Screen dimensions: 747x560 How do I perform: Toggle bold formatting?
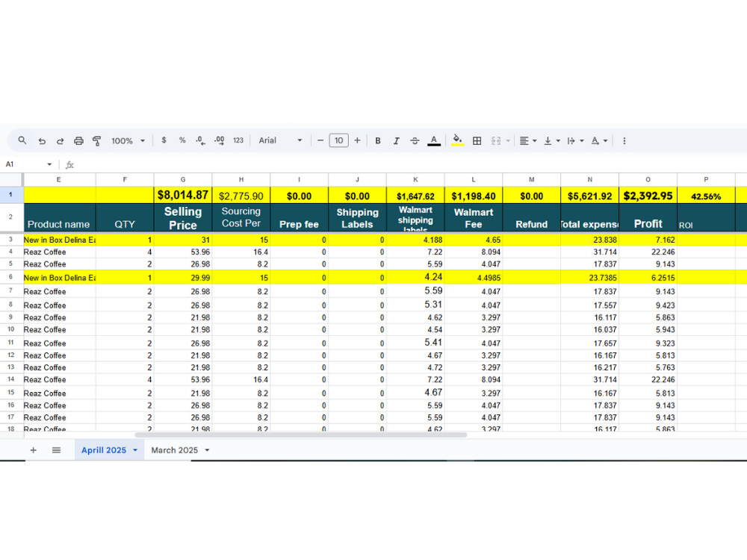[x=378, y=141]
